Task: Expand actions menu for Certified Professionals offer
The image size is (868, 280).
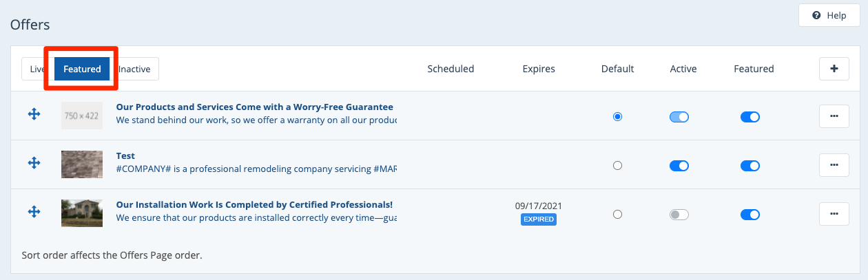Action: click(834, 214)
